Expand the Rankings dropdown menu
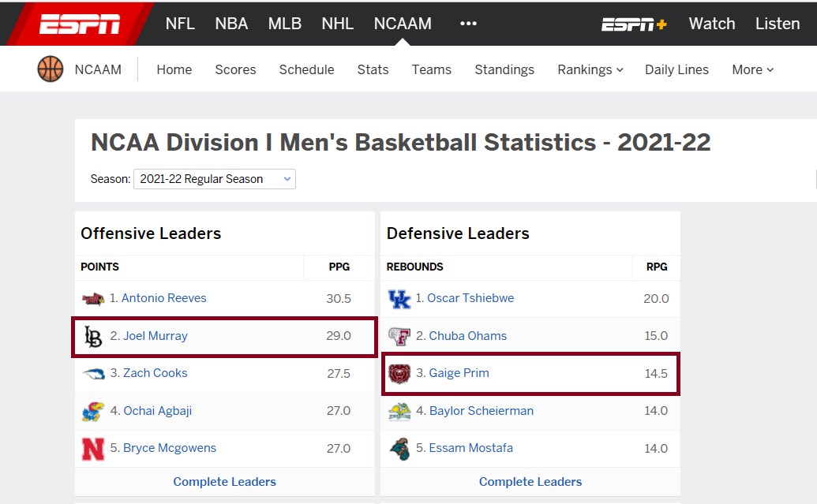 coord(590,69)
